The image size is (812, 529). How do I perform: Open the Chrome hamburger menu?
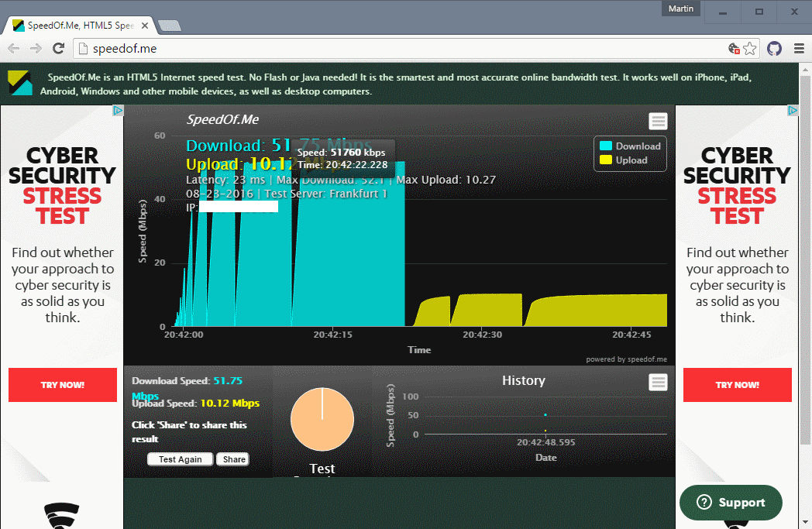pos(799,49)
